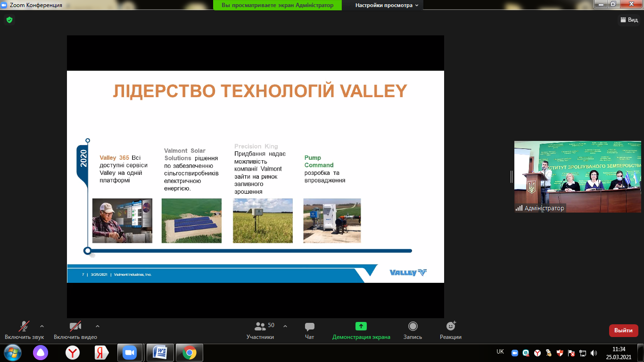Open the Участники participants panel
The image size is (644, 362).
click(260, 330)
